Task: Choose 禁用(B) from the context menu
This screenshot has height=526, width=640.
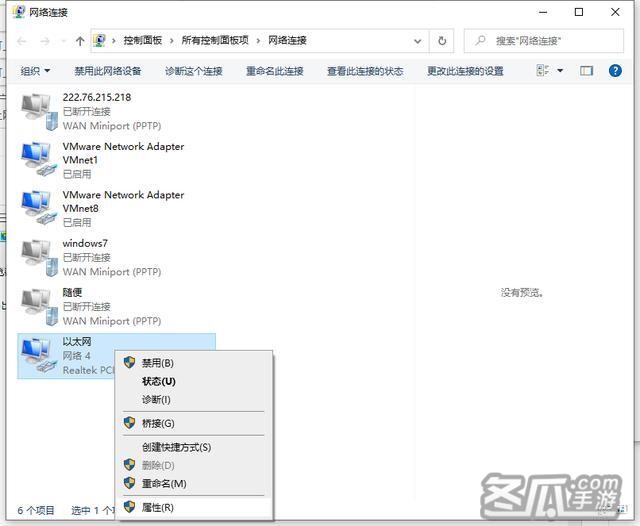Action: (193, 363)
